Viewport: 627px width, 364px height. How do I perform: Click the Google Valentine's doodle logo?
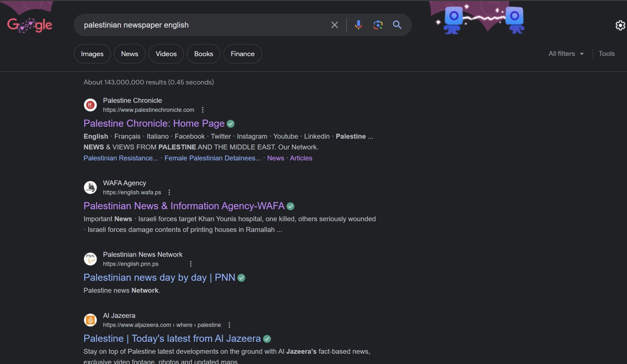coord(30,25)
